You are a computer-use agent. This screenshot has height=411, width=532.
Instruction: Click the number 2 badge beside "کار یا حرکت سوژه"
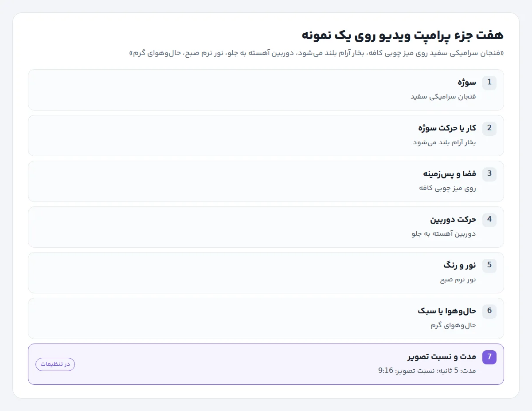coord(489,128)
